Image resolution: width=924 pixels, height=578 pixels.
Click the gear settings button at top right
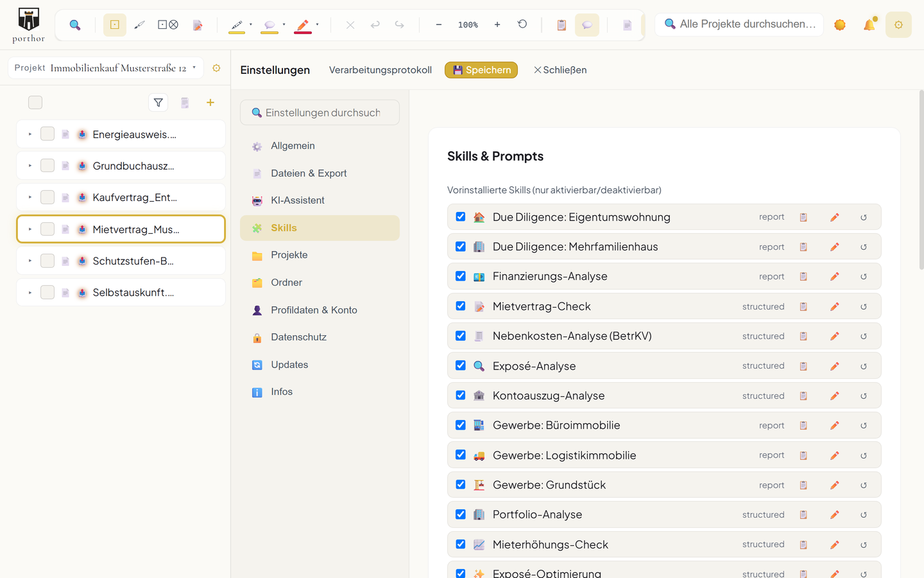[898, 25]
